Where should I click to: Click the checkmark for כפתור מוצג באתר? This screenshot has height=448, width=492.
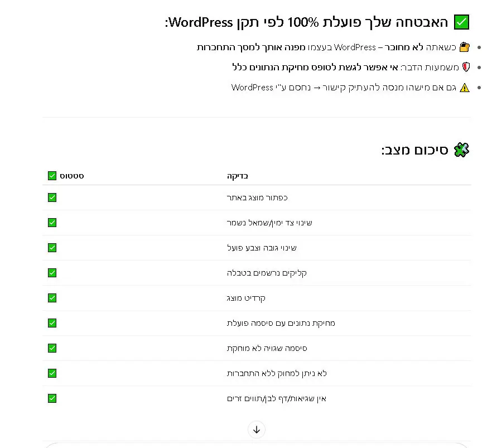[x=52, y=197]
